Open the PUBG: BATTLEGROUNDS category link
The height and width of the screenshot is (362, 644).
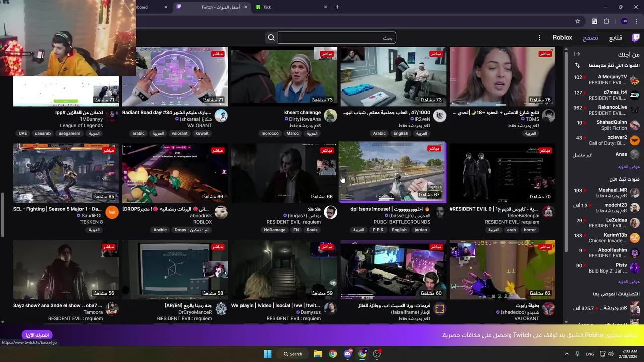coord(403,222)
